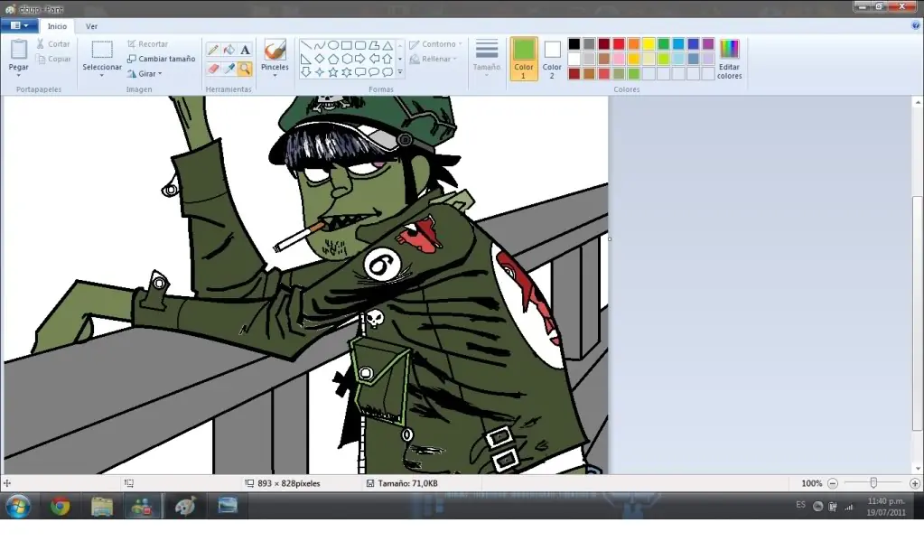This screenshot has width=924, height=560.
Task: Open Google Chrome from the taskbar
Action: tap(60, 507)
